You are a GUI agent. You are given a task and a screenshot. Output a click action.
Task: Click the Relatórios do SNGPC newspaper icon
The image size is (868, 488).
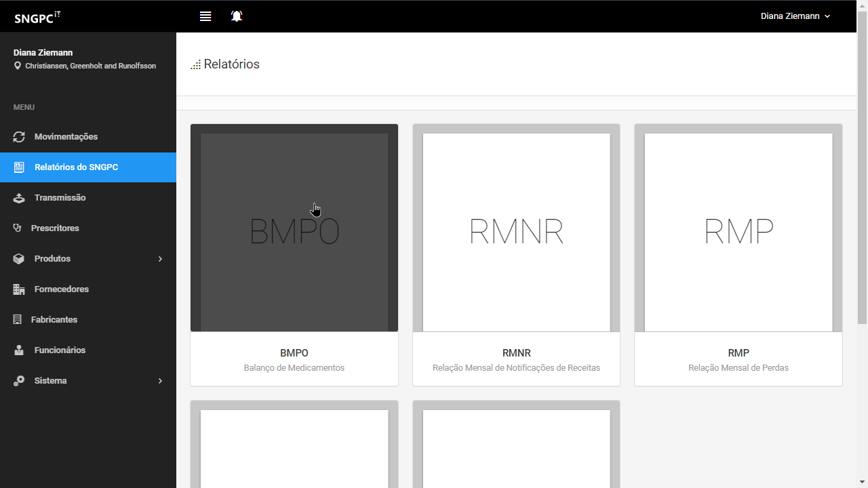coord(19,167)
